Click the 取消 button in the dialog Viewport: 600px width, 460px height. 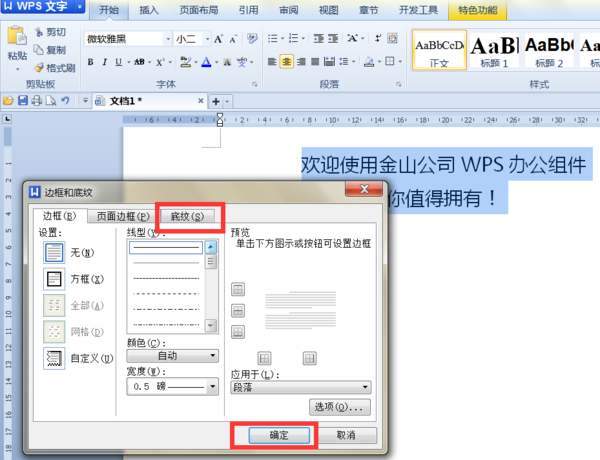click(x=346, y=435)
